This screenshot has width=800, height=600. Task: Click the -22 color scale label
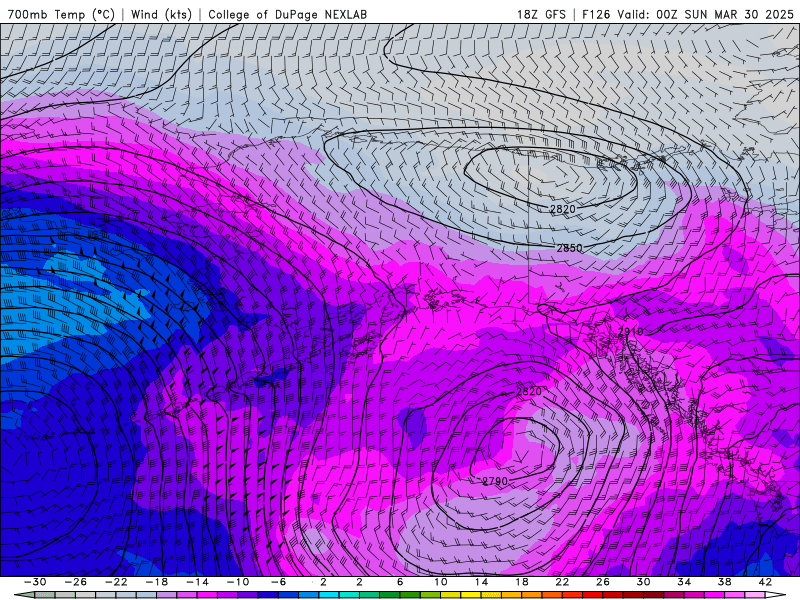(x=116, y=582)
